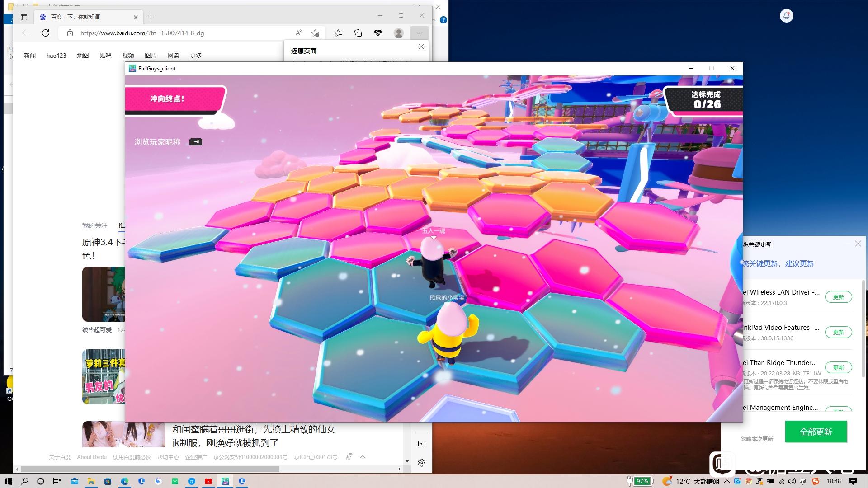Update the Titan Ridge Thunderbolt driver
The image size is (868, 488).
click(838, 367)
